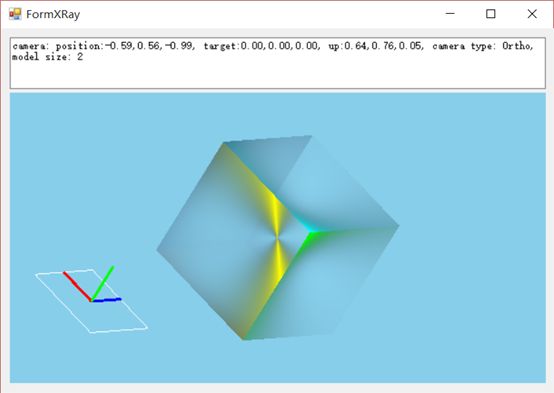Maximize the FormXRay window

[491, 14]
